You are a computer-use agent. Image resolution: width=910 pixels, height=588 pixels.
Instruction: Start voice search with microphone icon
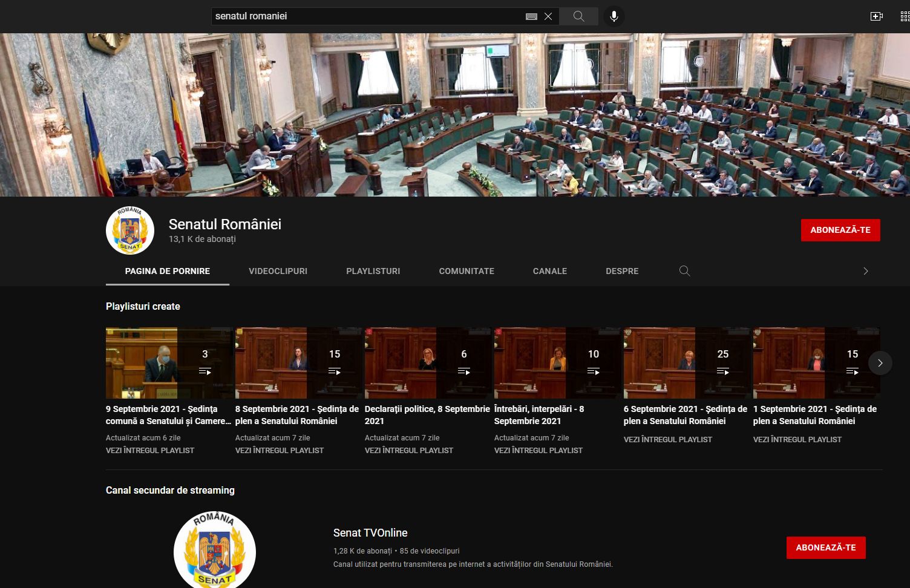pos(614,16)
